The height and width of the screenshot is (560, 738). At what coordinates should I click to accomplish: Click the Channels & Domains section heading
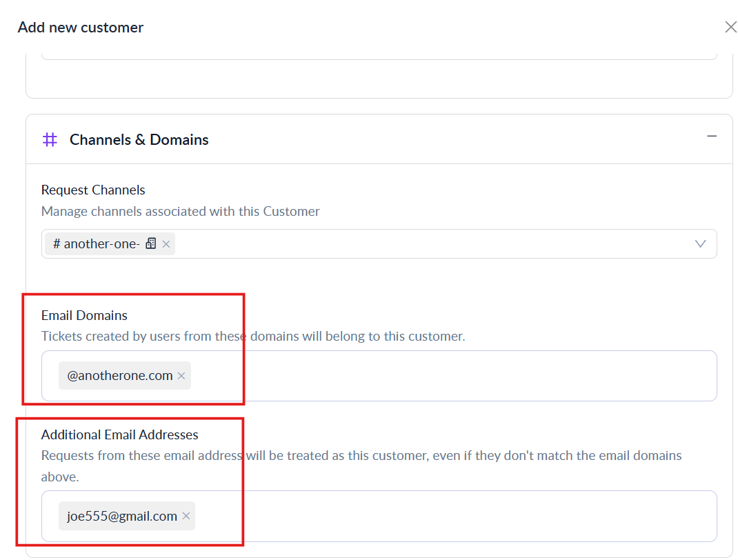[x=139, y=140]
